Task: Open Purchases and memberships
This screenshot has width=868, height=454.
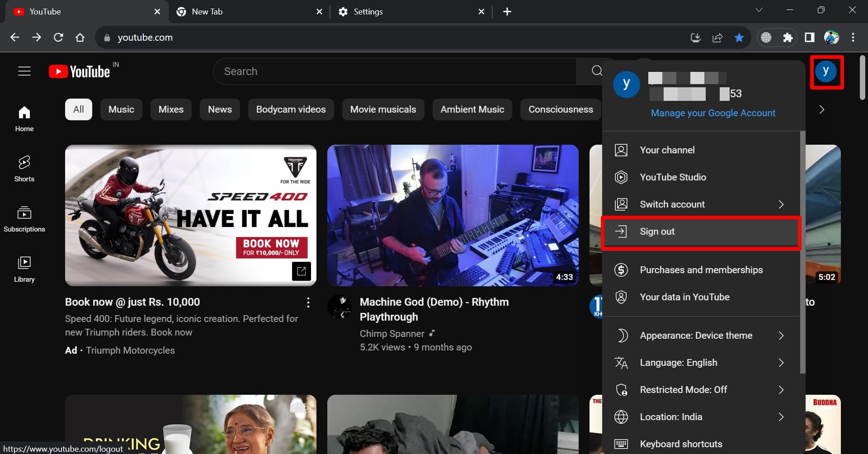Action: [701, 270]
